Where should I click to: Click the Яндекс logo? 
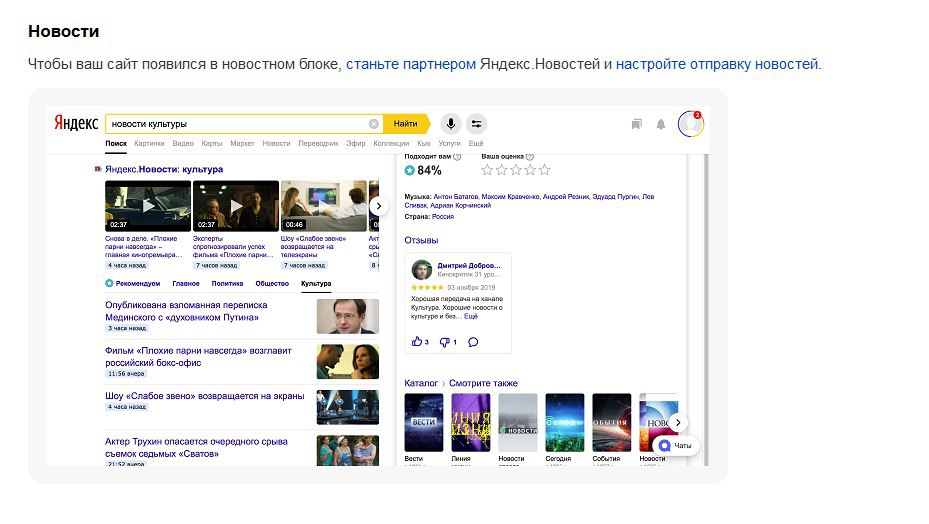pos(76,123)
